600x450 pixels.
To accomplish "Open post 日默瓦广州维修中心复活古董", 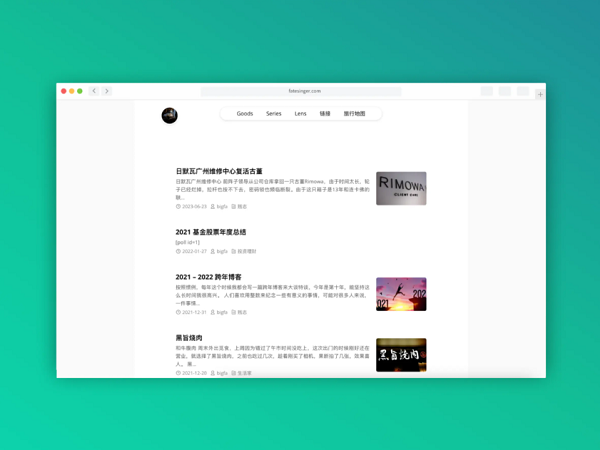I will click(x=219, y=171).
